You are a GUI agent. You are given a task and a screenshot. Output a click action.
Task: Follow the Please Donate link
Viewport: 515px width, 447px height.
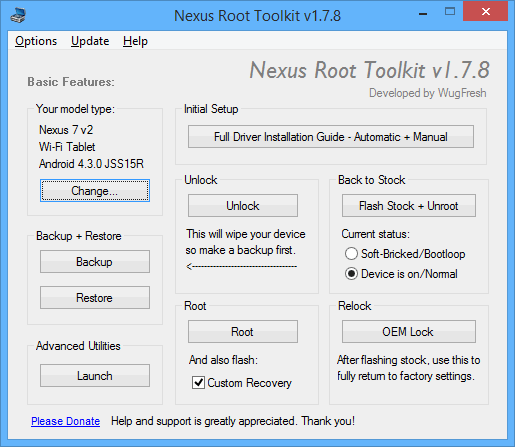click(x=66, y=421)
